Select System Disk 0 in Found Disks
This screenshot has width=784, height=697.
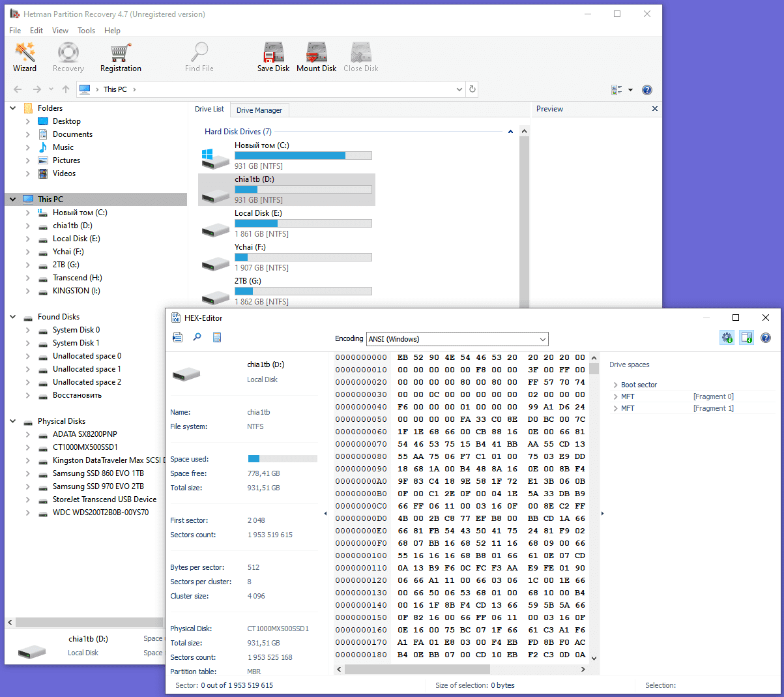[76, 330]
